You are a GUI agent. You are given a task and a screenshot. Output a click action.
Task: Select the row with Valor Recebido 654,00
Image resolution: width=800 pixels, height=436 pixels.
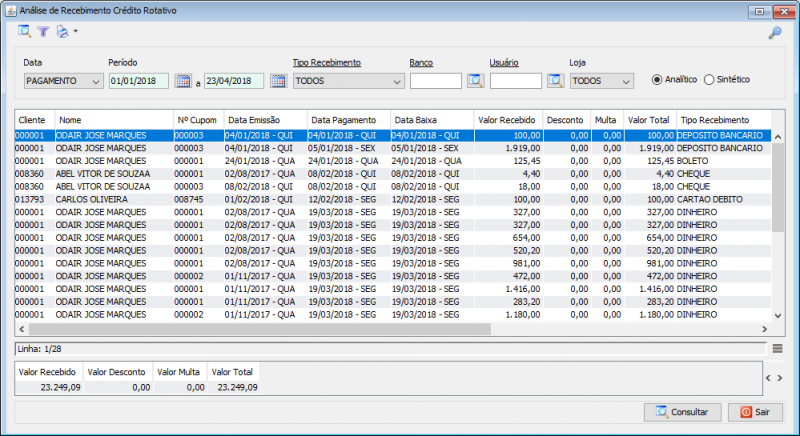pyautogui.click(x=393, y=238)
